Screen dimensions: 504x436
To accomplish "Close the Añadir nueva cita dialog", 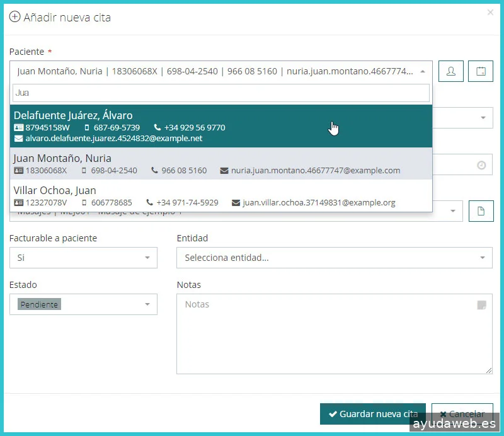I will (490, 12).
